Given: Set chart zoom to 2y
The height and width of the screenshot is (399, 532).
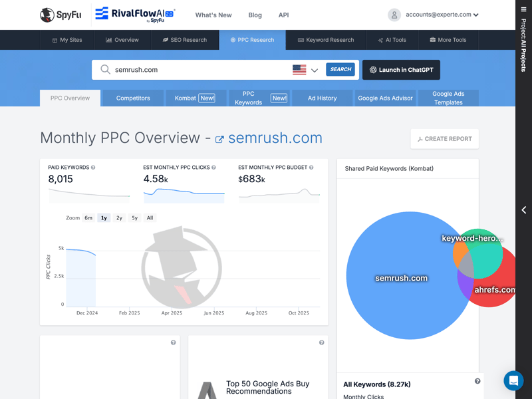Looking at the screenshot, I should (119, 218).
